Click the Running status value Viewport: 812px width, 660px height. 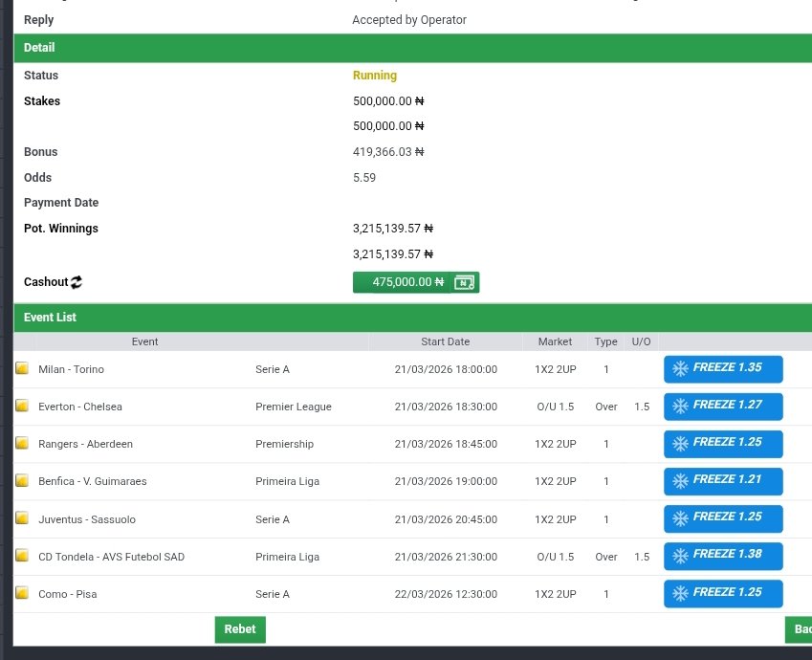[375, 76]
